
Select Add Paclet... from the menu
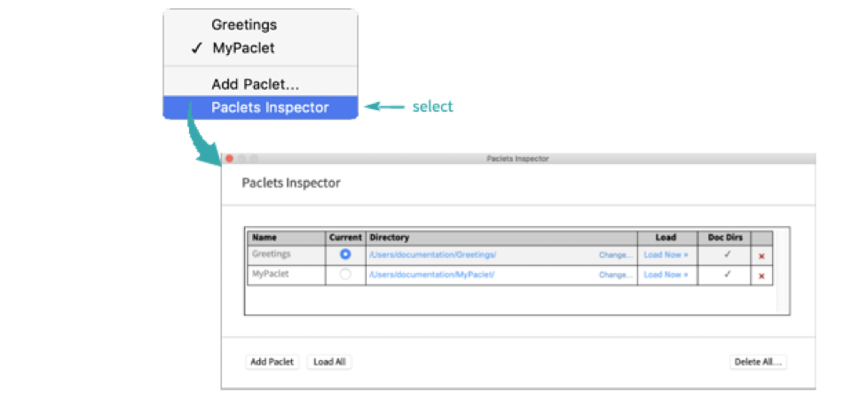coord(255,84)
